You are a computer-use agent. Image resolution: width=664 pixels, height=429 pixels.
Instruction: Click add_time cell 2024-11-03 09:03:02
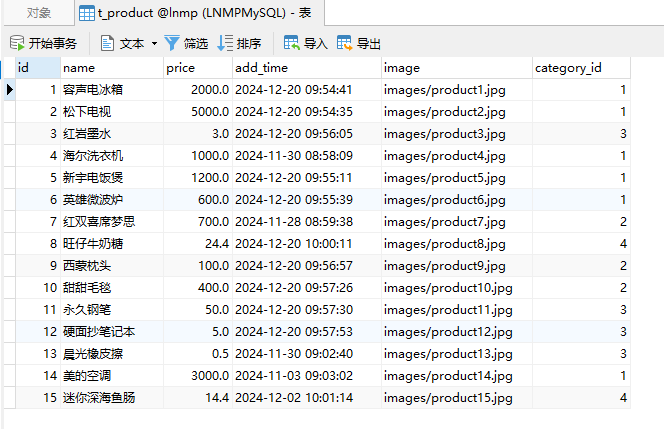pyautogui.click(x=307, y=376)
